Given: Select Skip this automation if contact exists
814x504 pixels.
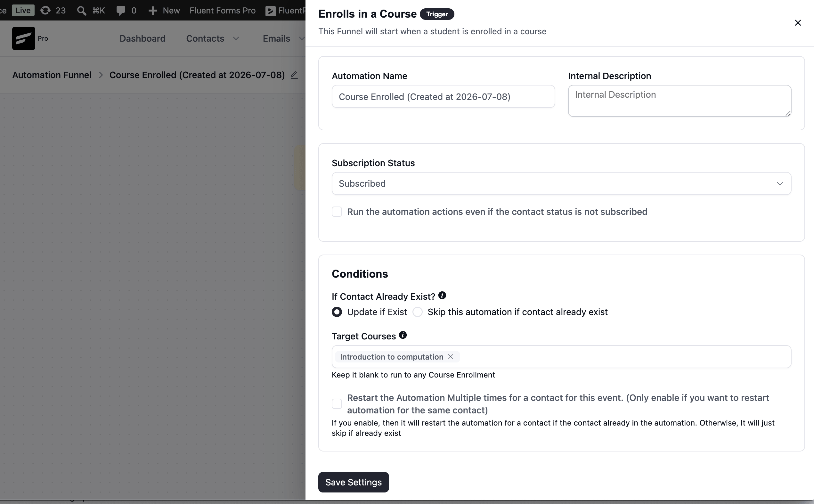Looking at the screenshot, I should 417,312.
